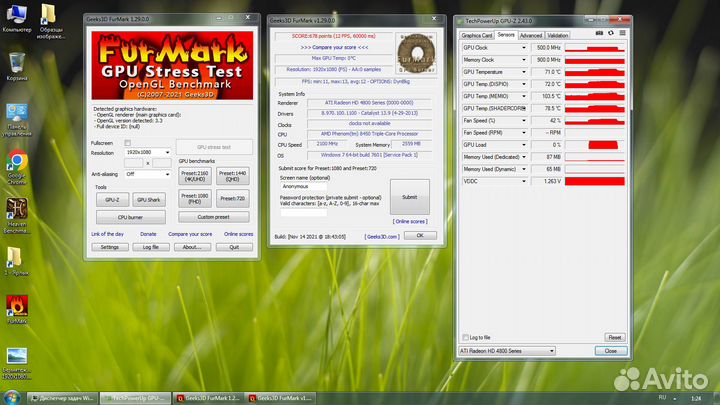This screenshot has width=720, height=405.
Task: Select the Sensors tab in GPU-Z
Action: [506, 35]
